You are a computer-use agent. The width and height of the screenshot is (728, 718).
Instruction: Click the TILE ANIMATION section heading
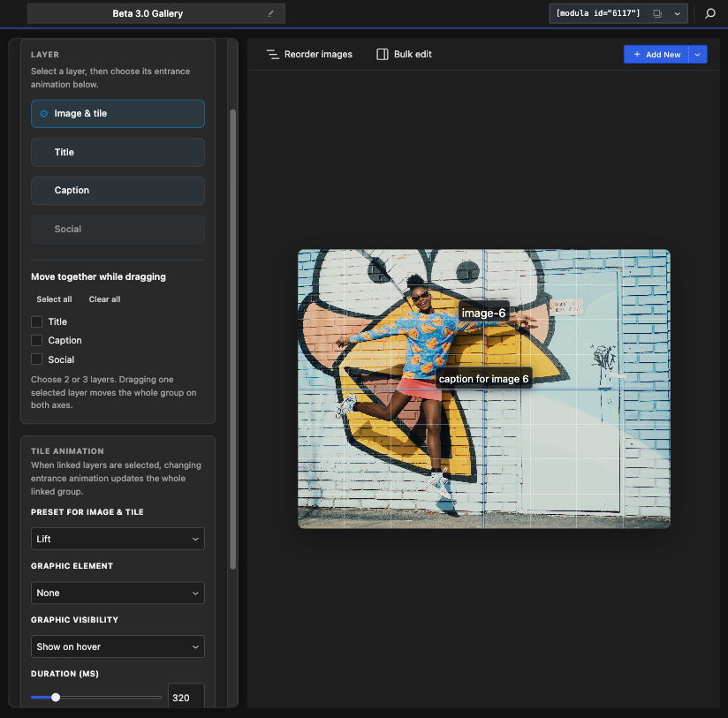tap(67, 451)
